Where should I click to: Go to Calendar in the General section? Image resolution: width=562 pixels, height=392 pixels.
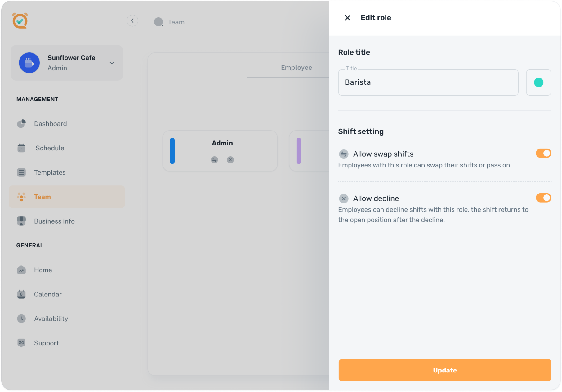coord(48,294)
